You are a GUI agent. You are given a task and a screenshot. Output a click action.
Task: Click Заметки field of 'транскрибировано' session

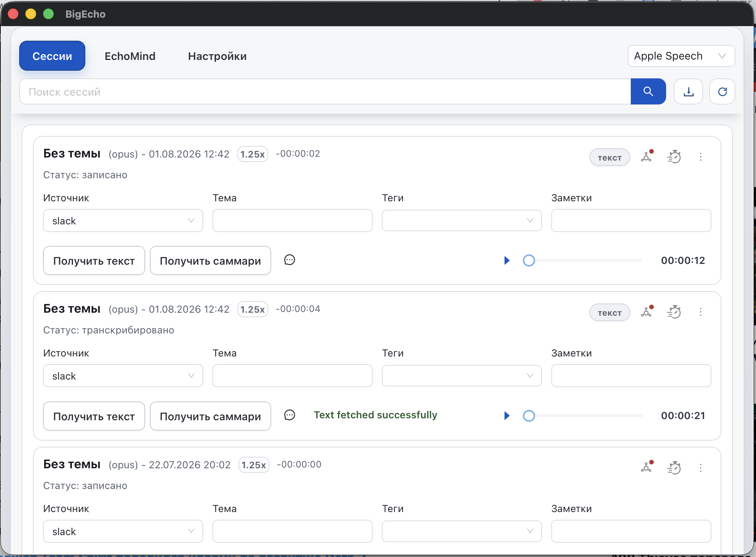pyautogui.click(x=631, y=376)
